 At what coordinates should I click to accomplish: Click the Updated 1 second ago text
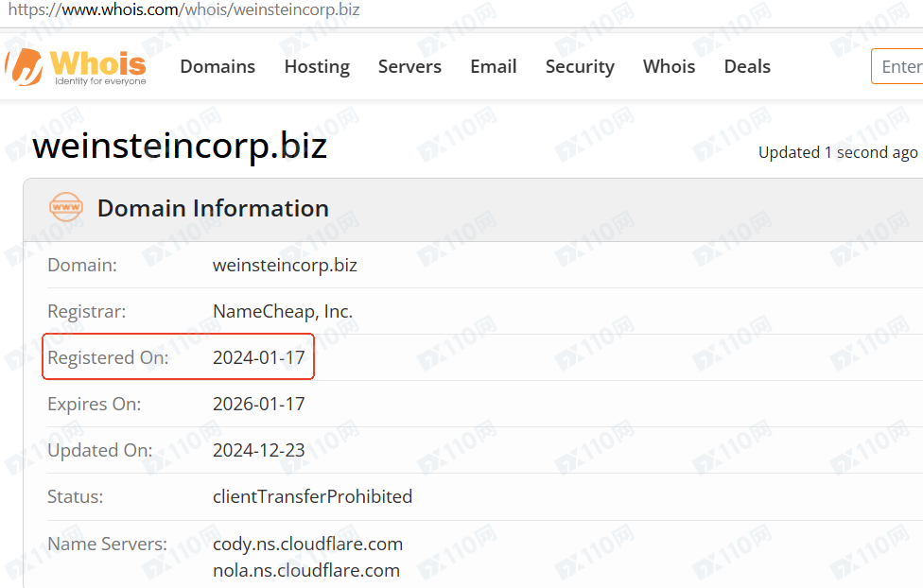pos(838,152)
